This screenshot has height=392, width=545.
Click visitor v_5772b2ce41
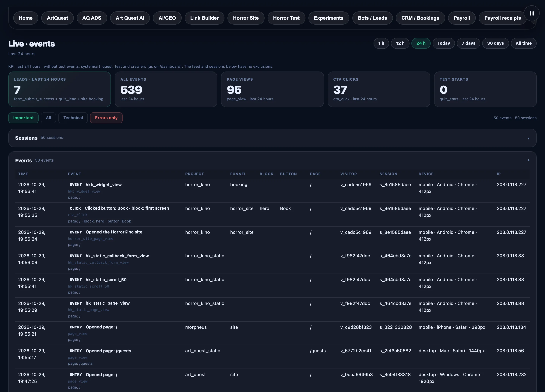tap(356, 351)
